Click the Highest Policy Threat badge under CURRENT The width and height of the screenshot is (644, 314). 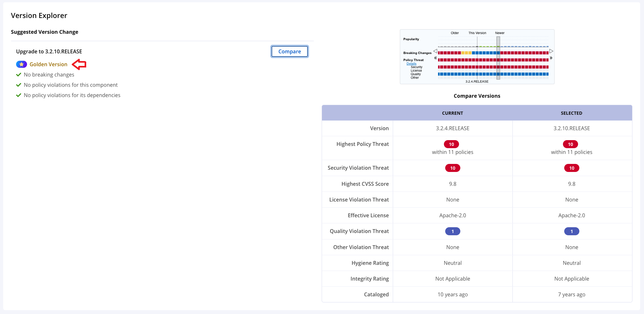tap(451, 144)
